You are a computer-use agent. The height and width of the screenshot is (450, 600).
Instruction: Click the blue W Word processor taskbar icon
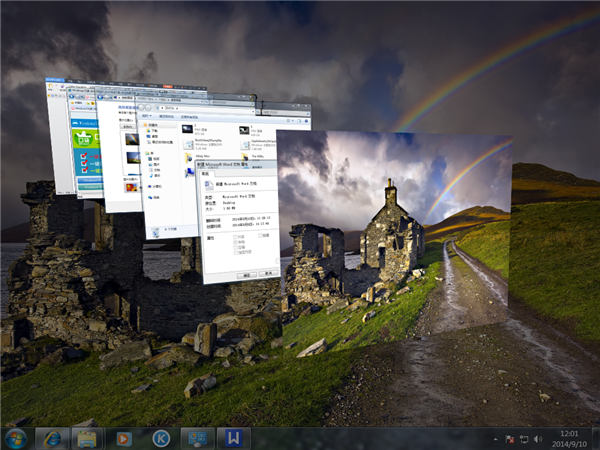point(233,438)
